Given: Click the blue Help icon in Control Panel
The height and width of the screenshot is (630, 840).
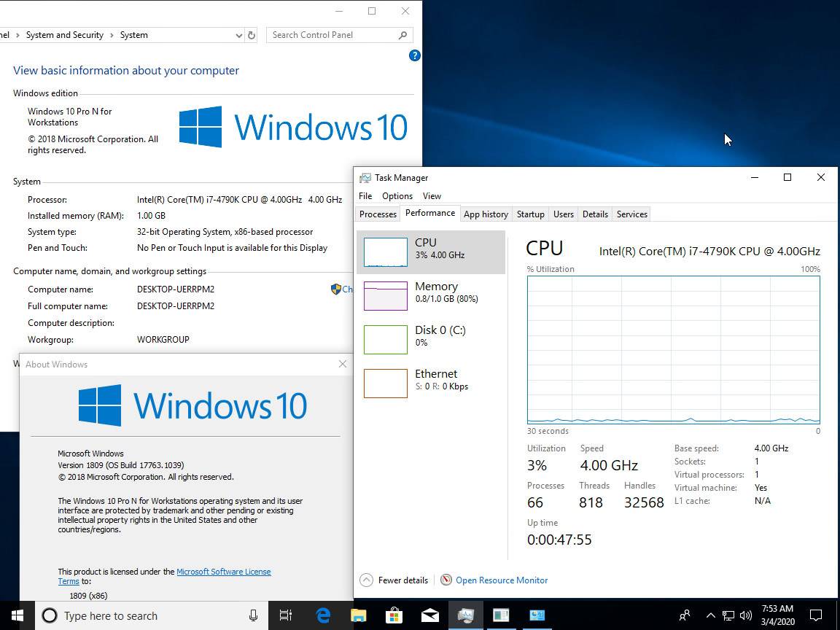Looking at the screenshot, I should (x=414, y=55).
